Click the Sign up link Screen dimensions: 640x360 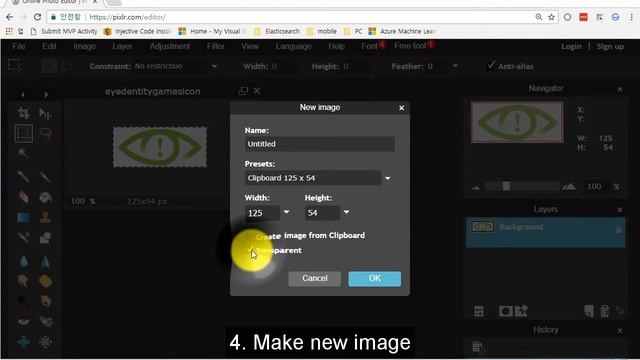pyautogui.click(x=610, y=47)
